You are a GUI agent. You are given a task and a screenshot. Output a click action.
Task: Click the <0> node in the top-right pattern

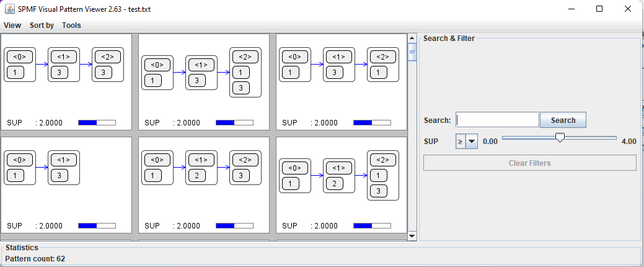294,65
